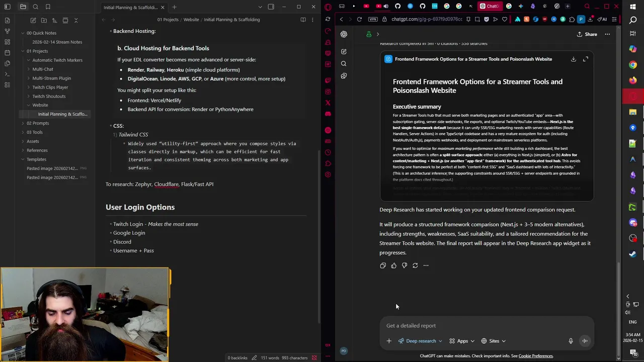644x362 pixels.
Task: Download the Deep Research report
Action: coord(573,59)
